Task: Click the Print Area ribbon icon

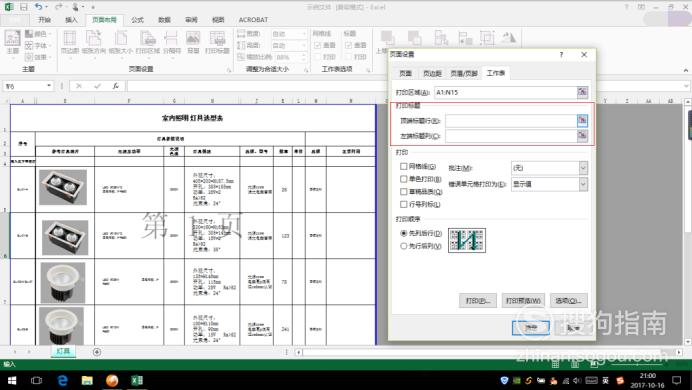Action: tap(148, 42)
